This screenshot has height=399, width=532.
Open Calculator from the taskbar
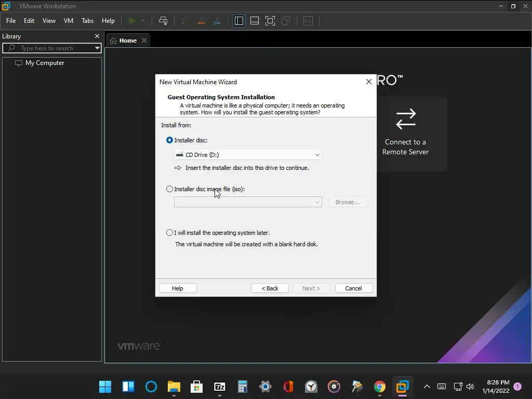pos(242,387)
